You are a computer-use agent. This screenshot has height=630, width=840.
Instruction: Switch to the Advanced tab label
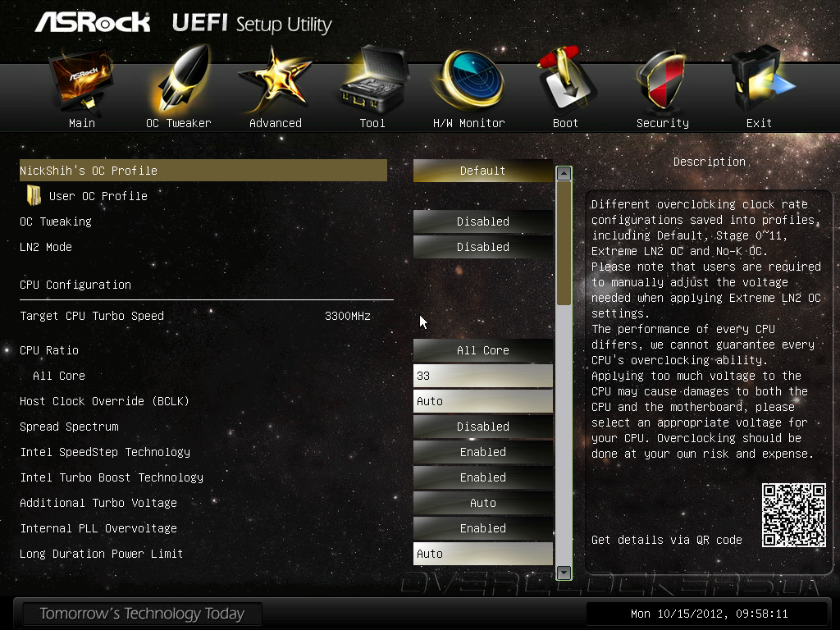coord(276,123)
